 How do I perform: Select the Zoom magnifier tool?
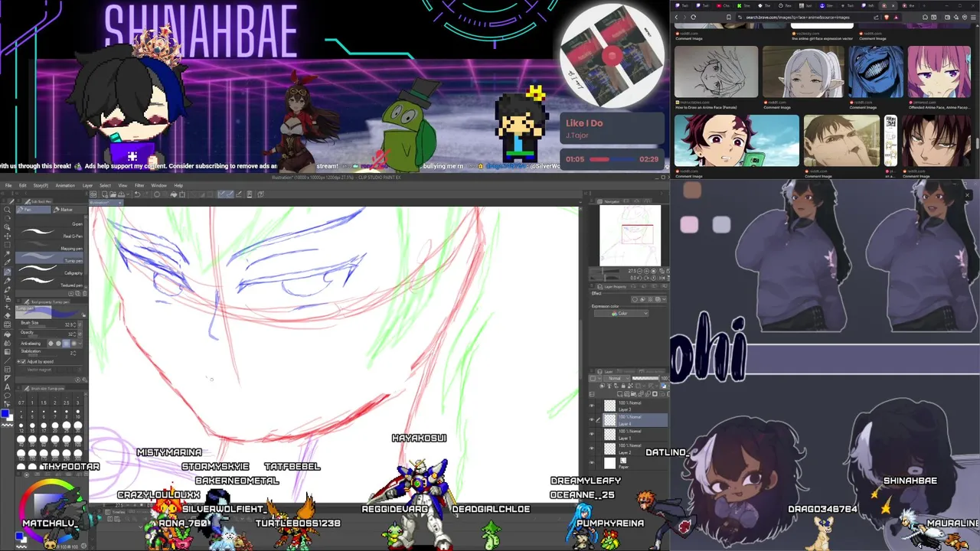7,210
